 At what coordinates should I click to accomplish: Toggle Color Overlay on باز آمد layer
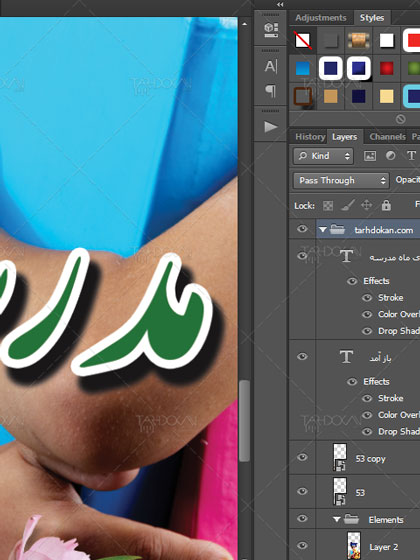[367, 415]
